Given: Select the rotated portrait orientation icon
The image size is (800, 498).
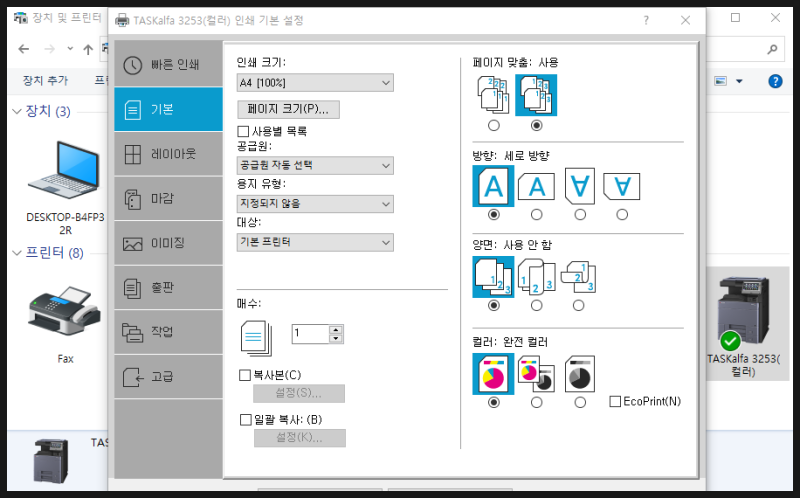Looking at the screenshot, I should pyautogui.click(x=580, y=186).
